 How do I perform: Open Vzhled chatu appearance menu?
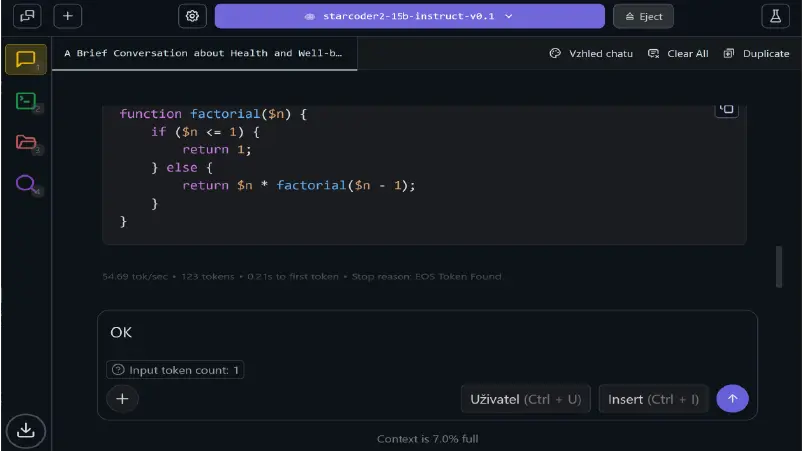(591, 53)
